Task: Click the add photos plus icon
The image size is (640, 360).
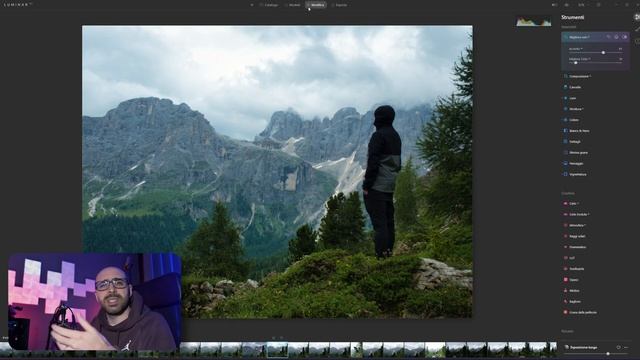Action: click(252, 5)
